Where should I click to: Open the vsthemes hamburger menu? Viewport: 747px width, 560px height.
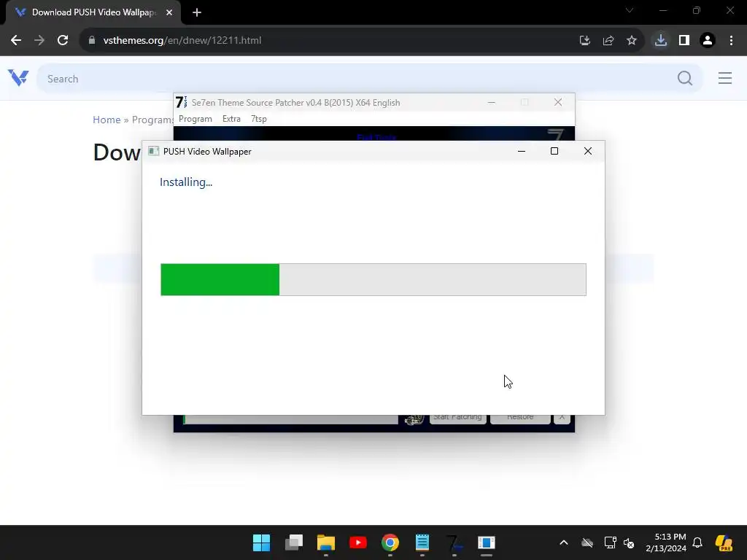[x=724, y=78]
